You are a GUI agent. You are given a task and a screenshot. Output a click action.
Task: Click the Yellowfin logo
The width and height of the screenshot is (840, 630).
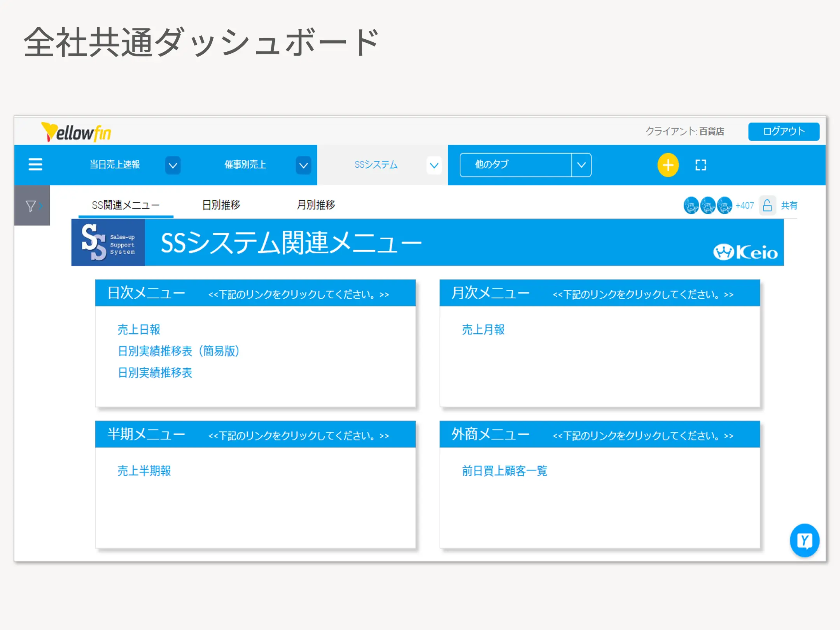pyautogui.click(x=76, y=131)
